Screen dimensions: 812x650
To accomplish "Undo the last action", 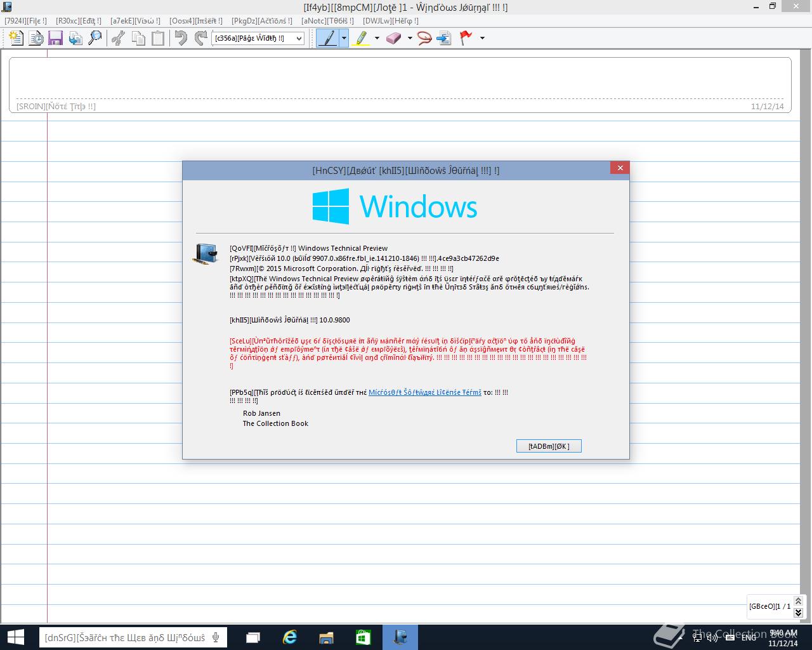I will point(181,38).
